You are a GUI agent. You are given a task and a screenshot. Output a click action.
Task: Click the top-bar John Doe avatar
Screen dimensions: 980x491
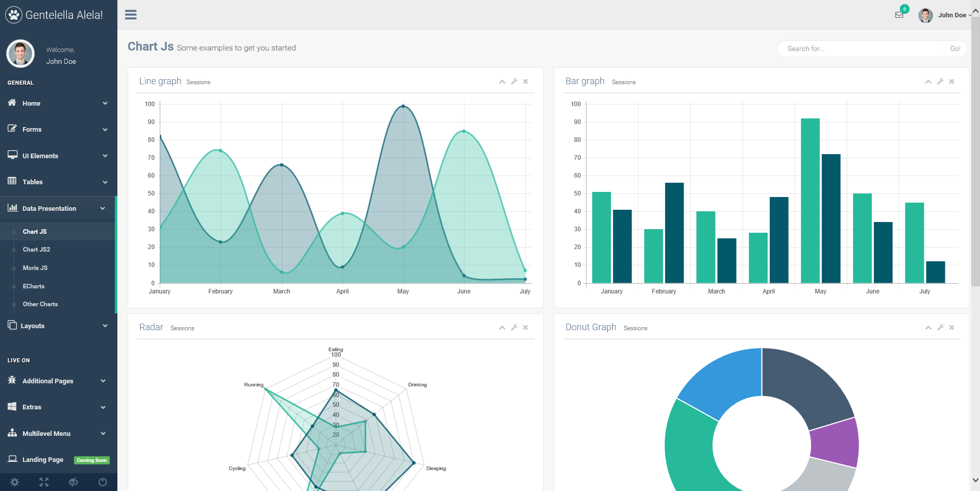[925, 15]
